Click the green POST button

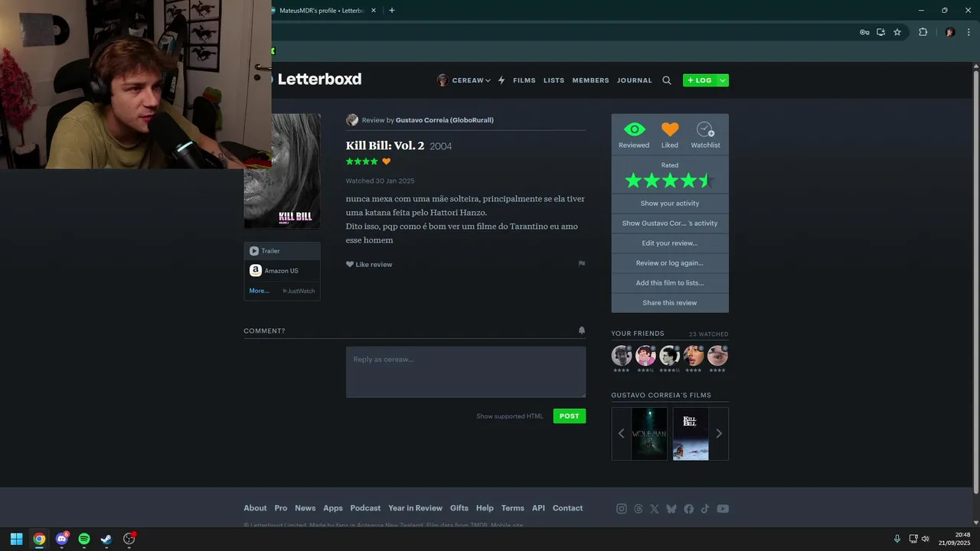tap(570, 416)
